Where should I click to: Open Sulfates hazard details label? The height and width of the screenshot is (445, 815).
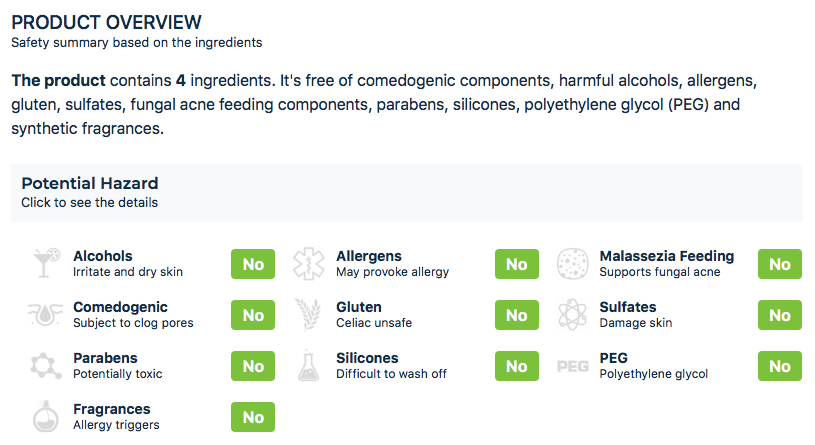(x=628, y=307)
